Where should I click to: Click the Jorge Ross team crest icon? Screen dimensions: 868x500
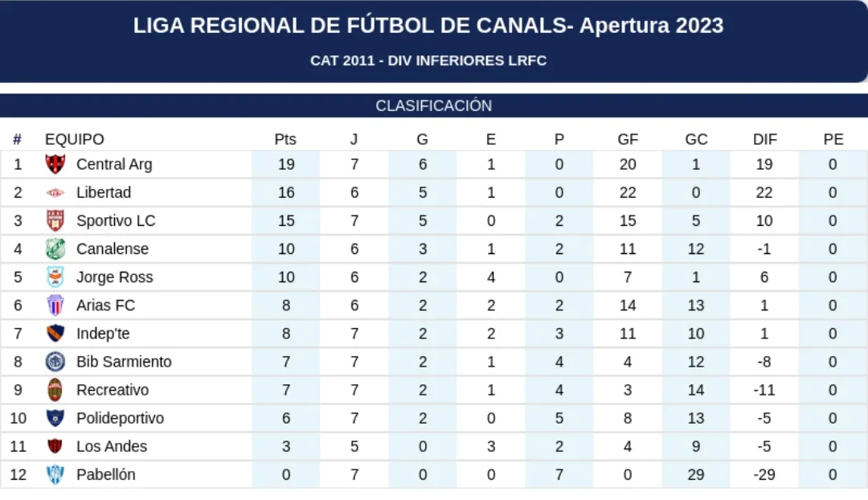55,277
